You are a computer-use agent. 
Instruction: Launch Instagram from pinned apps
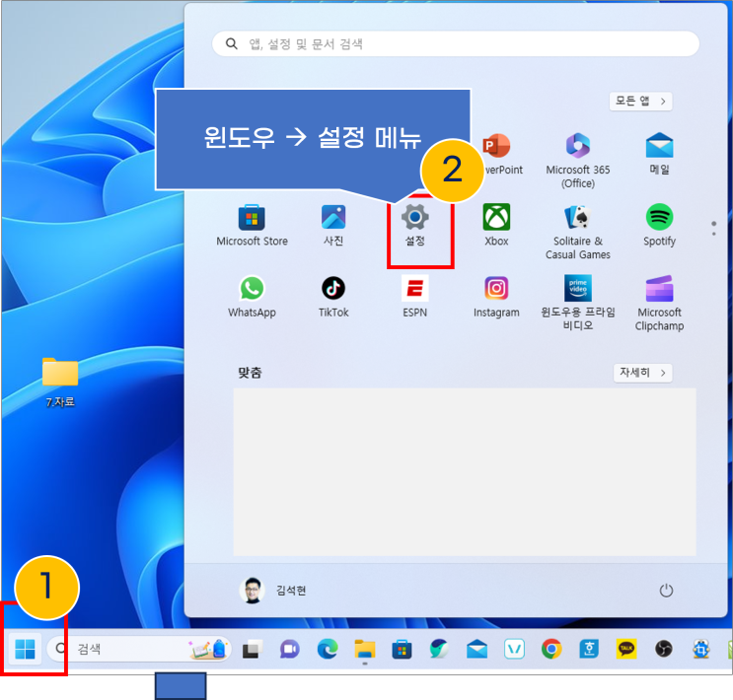496,296
